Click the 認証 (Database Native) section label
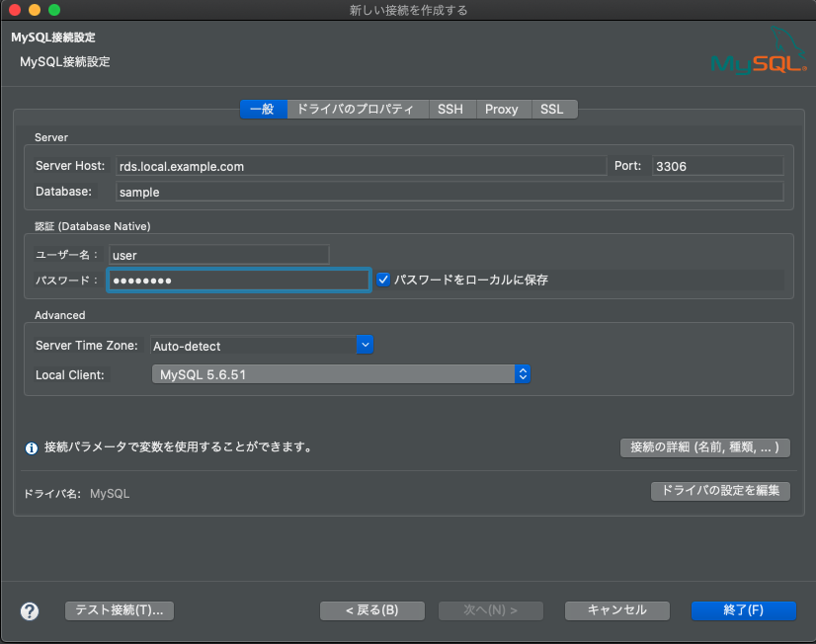 tap(93, 226)
